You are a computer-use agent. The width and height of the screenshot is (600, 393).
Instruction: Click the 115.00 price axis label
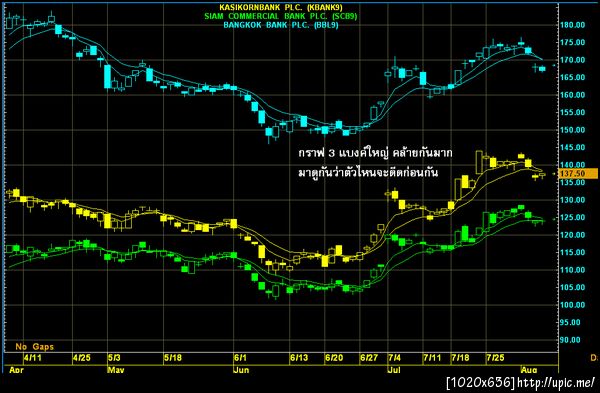click(572, 253)
